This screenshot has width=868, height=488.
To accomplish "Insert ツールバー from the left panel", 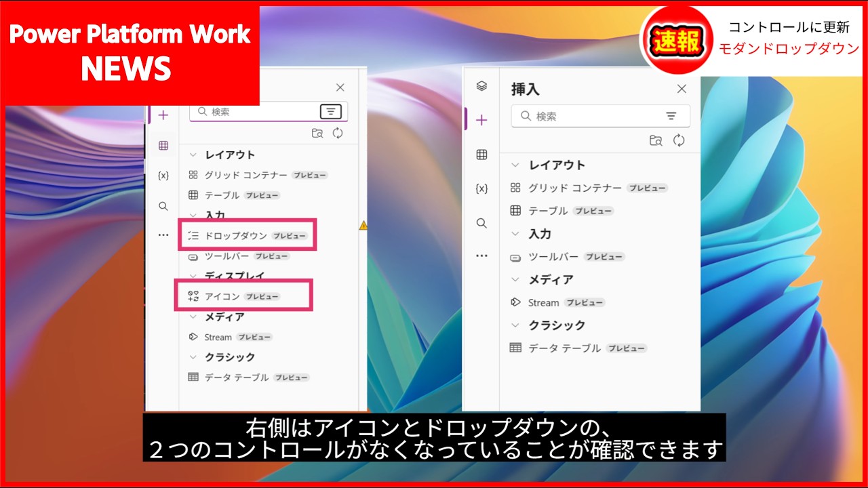I will tap(239, 256).
